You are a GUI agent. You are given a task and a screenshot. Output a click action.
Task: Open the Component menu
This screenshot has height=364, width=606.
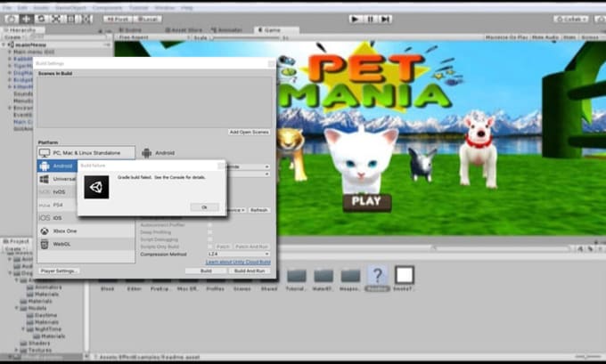point(107,7)
